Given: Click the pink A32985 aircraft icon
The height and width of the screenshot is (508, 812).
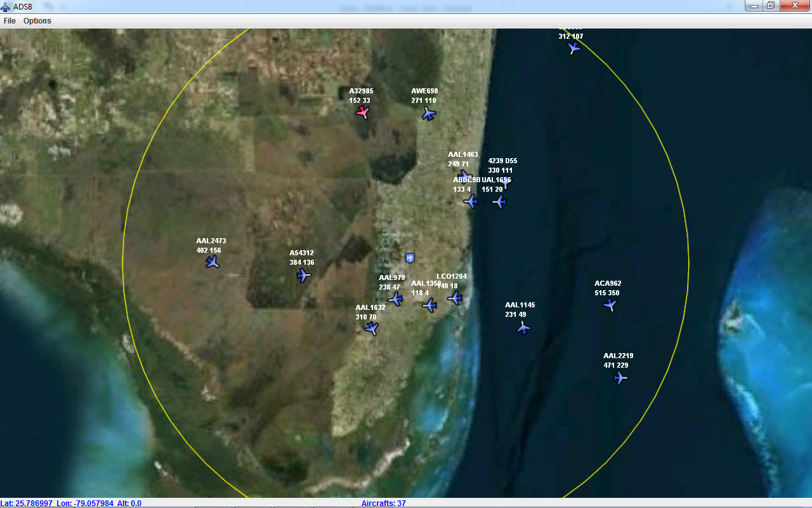Looking at the screenshot, I should click(x=362, y=112).
